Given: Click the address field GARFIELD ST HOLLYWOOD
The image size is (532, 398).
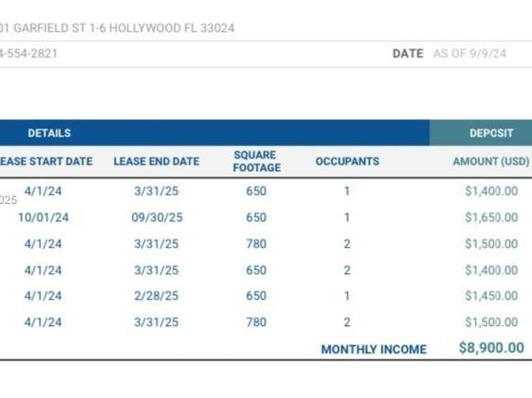Looking at the screenshot, I should click(x=117, y=28).
